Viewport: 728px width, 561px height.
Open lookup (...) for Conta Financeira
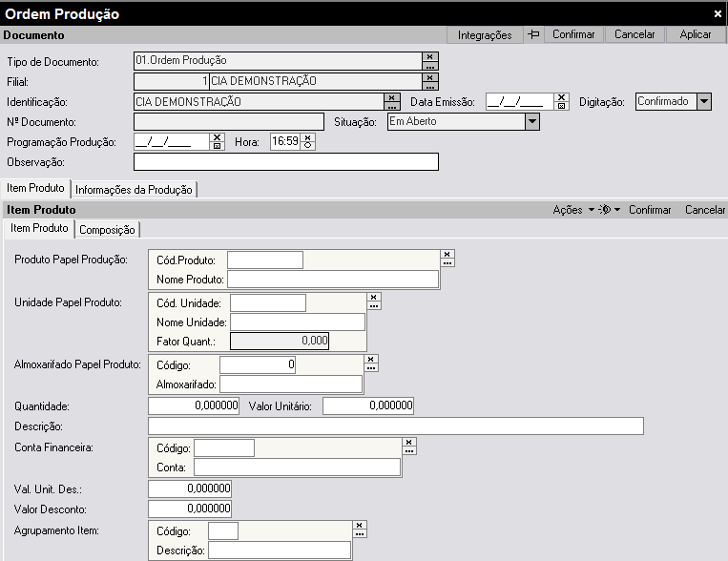(x=409, y=450)
